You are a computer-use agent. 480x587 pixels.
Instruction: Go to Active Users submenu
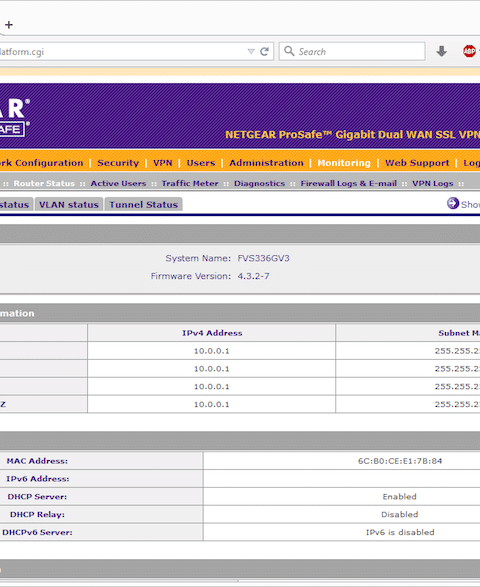pos(118,183)
